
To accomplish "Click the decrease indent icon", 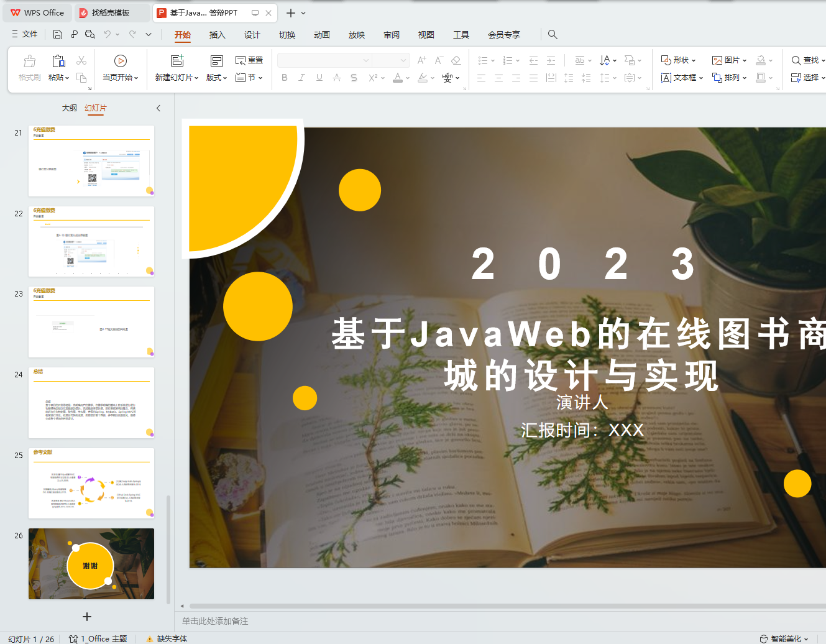I will [533, 60].
